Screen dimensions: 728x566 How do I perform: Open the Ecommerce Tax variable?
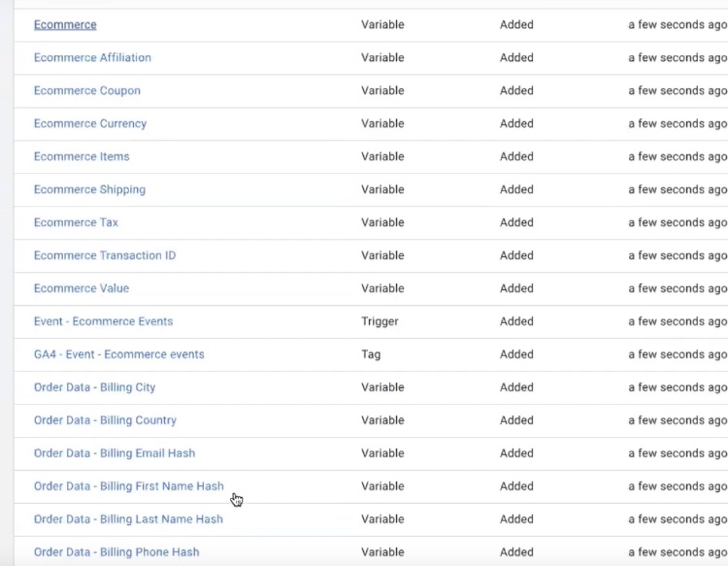pos(76,222)
